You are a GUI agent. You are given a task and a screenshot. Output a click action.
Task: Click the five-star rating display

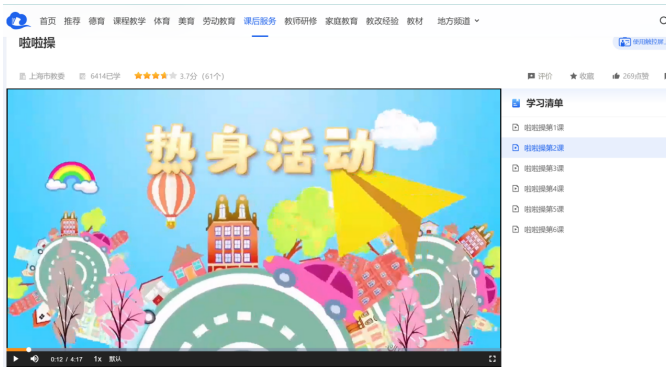[x=155, y=76]
